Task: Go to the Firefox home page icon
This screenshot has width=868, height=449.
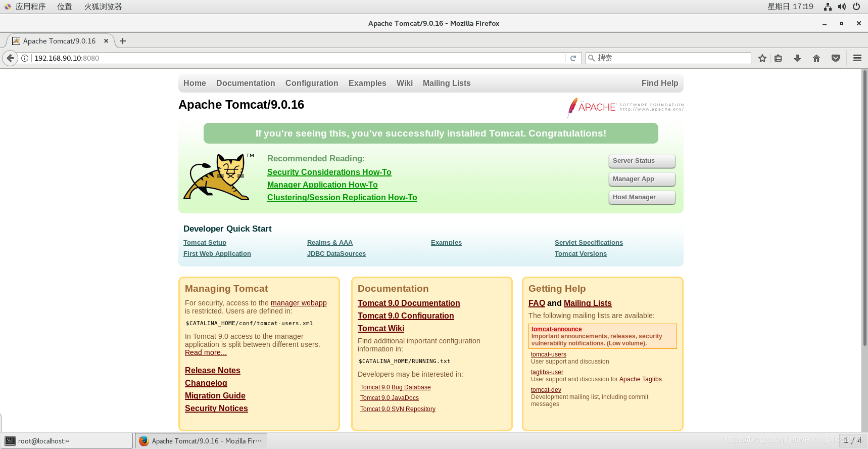Action: 816,58
